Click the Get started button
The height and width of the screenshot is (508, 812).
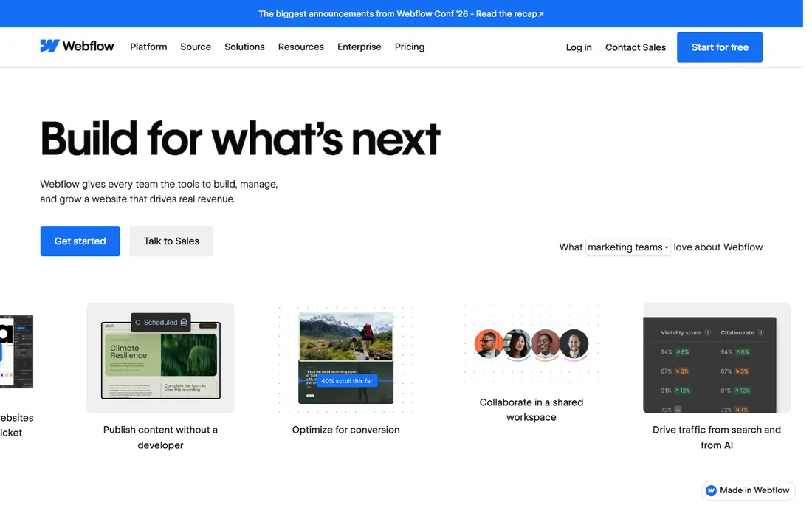tap(80, 241)
